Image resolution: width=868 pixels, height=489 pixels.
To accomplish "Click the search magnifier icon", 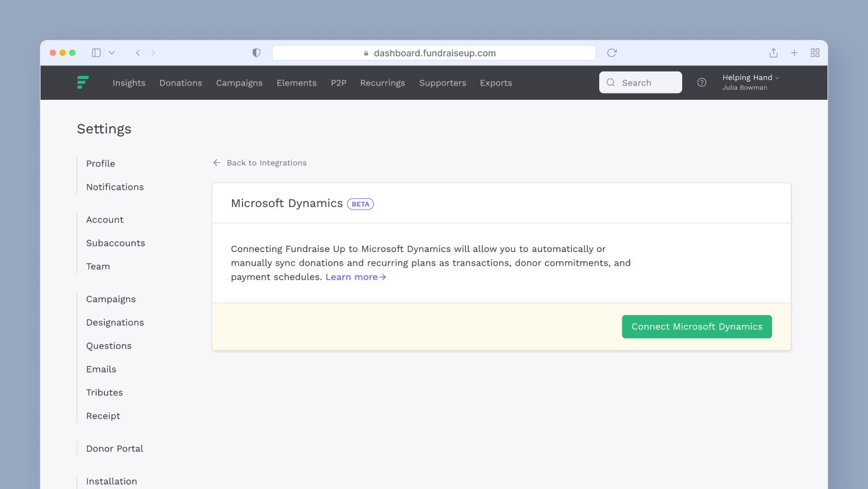I will tap(610, 82).
